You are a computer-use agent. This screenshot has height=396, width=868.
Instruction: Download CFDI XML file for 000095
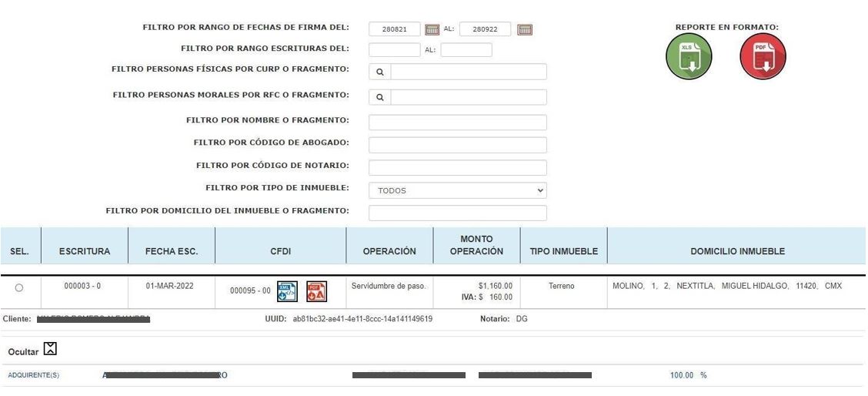click(287, 291)
